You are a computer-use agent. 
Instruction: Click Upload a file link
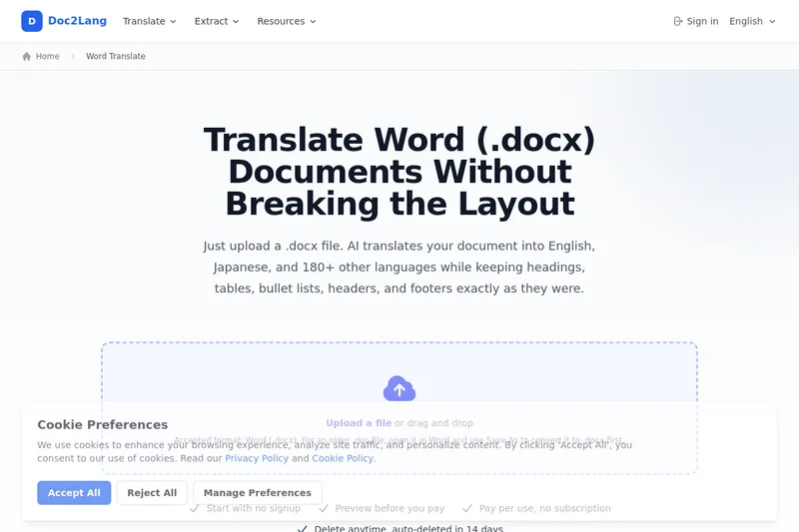(x=359, y=423)
